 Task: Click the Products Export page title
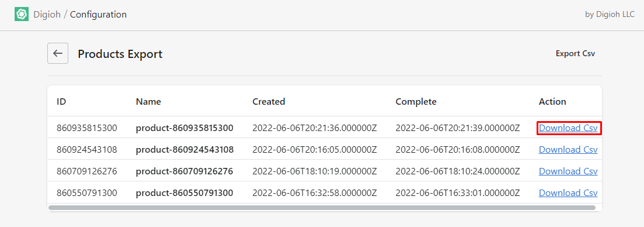(x=120, y=54)
